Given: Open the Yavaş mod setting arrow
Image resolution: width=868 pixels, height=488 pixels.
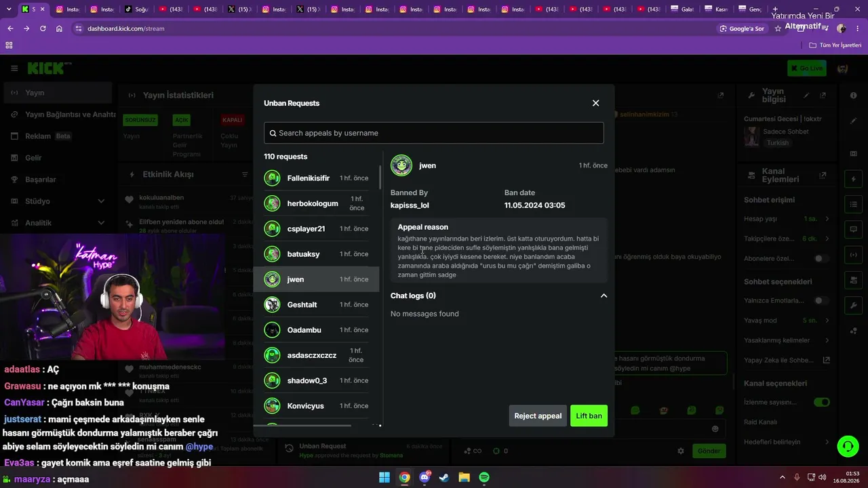Looking at the screenshot, I should click(x=827, y=320).
